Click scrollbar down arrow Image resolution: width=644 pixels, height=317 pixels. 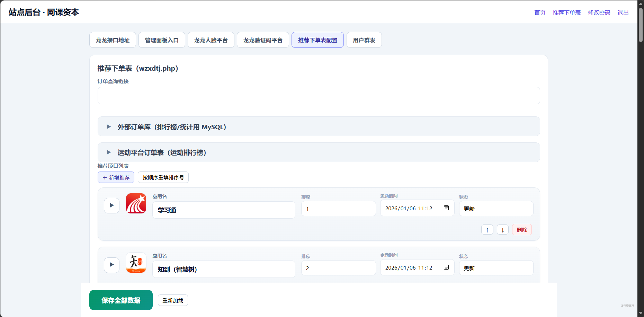tap(641, 313)
